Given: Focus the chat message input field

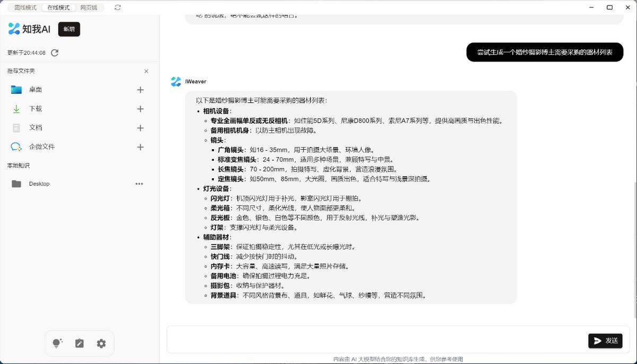Looking at the screenshot, I should pyautogui.click(x=377, y=340).
